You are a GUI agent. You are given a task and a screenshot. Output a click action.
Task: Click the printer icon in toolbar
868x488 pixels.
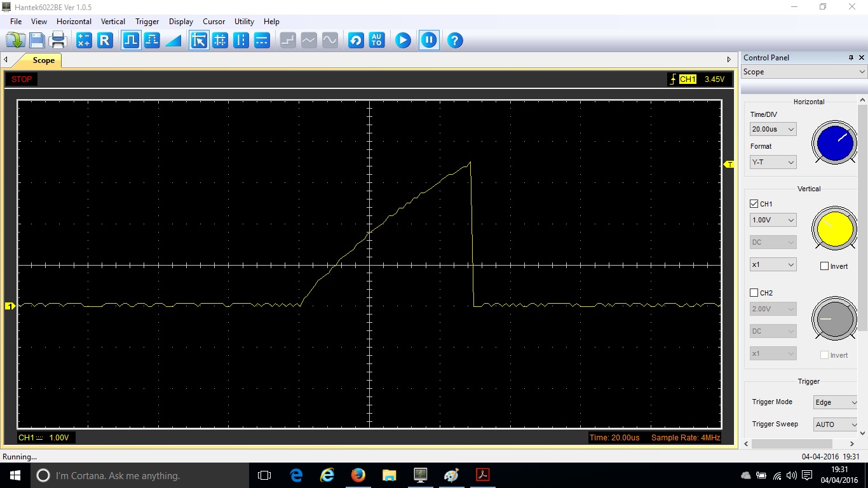point(58,41)
